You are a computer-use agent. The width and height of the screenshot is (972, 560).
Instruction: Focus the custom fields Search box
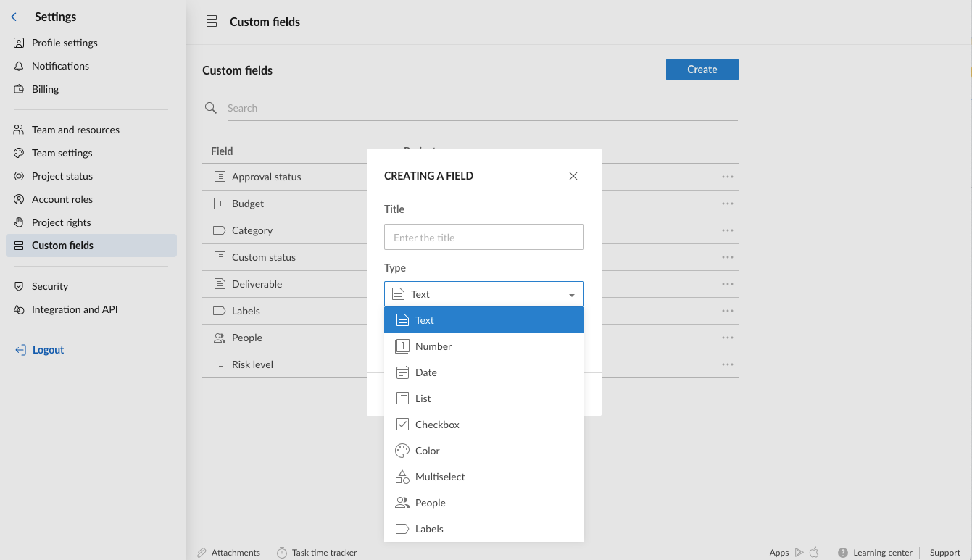click(x=482, y=108)
